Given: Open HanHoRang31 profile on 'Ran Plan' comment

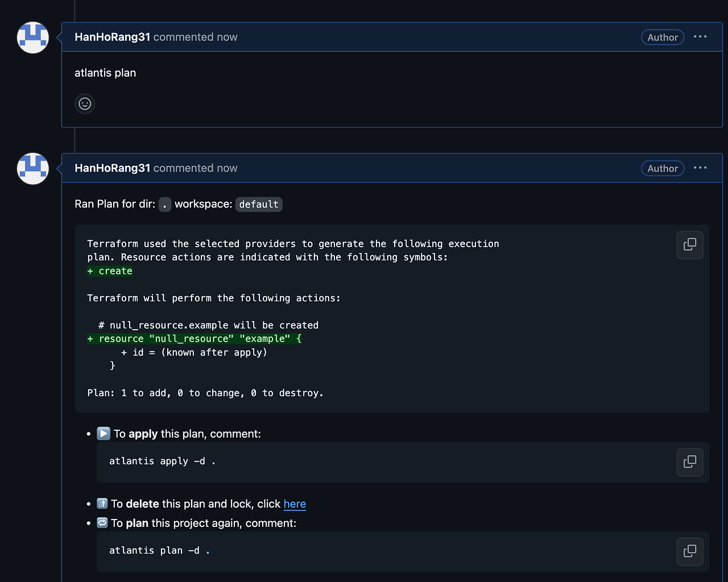Looking at the screenshot, I should pos(112,168).
